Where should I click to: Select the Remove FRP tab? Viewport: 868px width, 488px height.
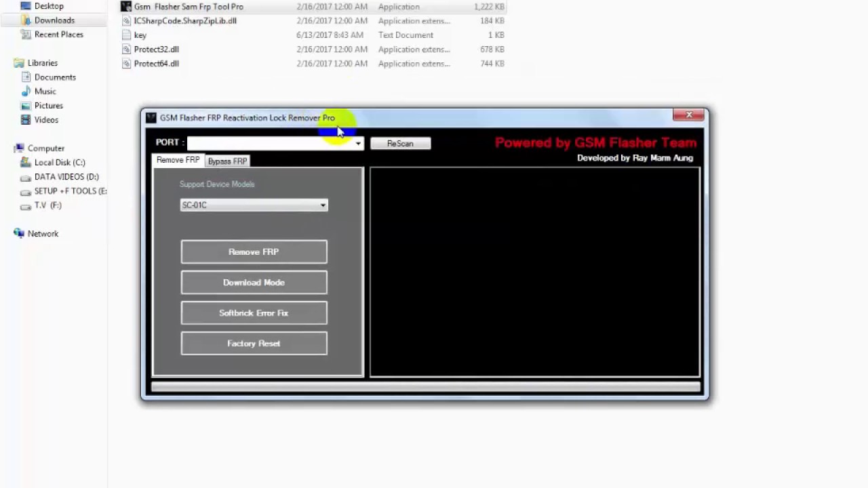(178, 160)
